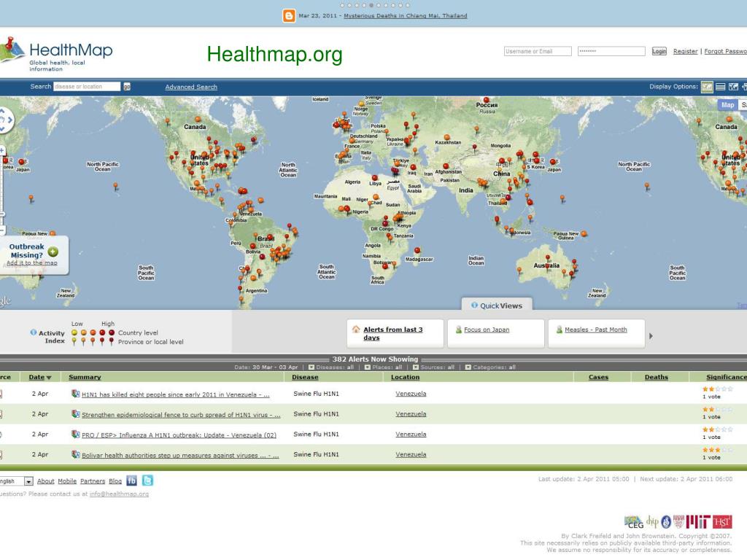This screenshot has height=560, width=747.
Task: Click the go button next to search box
Action: click(x=127, y=87)
